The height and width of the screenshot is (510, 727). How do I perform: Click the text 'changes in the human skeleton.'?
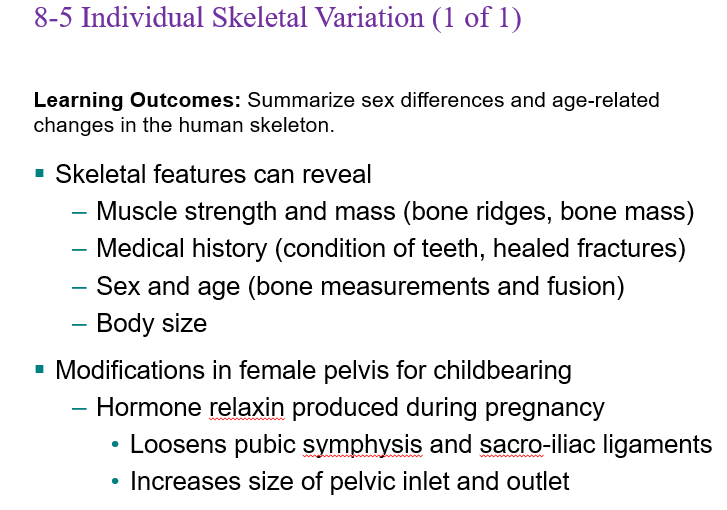pyautogui.click(x=184, y=125)
